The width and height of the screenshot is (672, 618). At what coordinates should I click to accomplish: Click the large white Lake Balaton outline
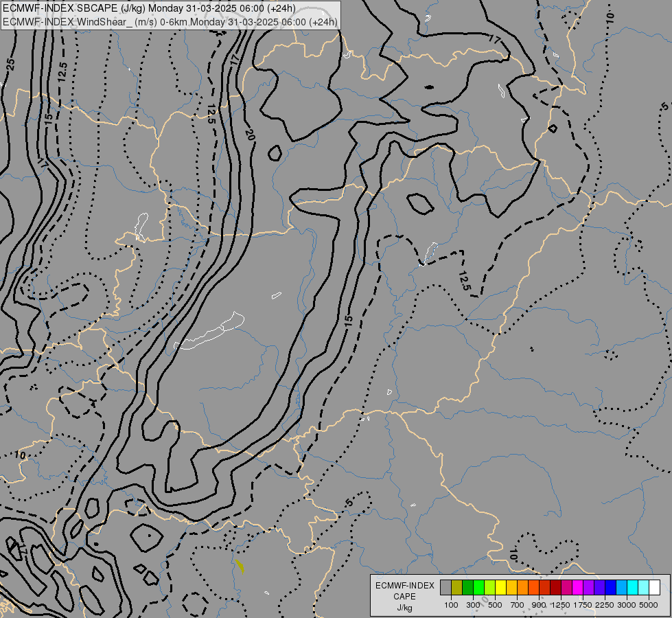[209, 331]
